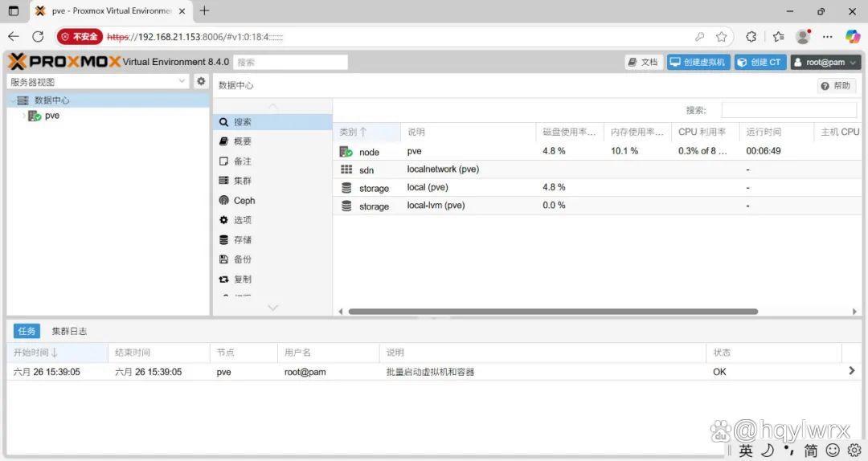Select 选项 in datacenter menu
The image size is (868, 461).
(272, 220)
